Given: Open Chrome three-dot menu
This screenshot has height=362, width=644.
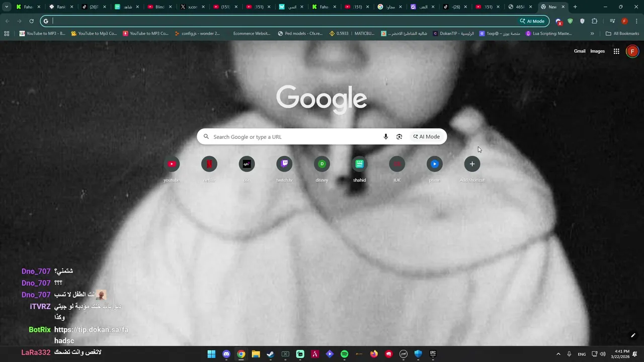Looking at the screenshot, I should pyautogui.click(x=636, y=21).
